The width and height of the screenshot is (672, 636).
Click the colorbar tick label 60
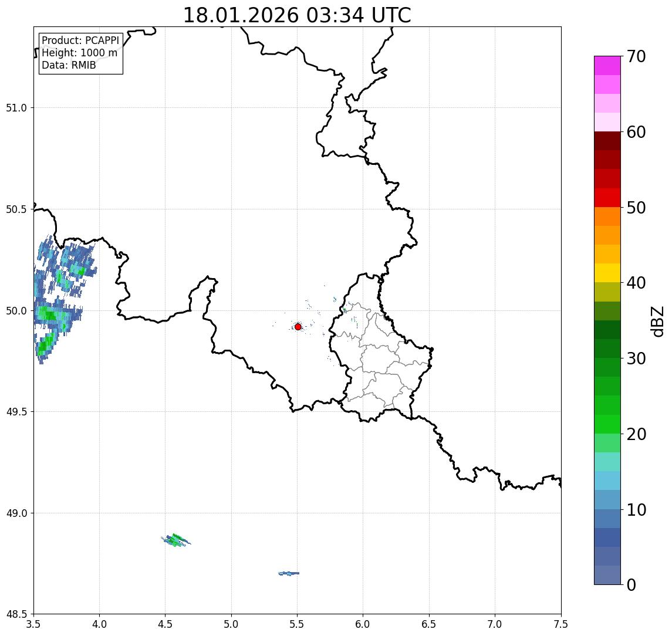[636, 132]
